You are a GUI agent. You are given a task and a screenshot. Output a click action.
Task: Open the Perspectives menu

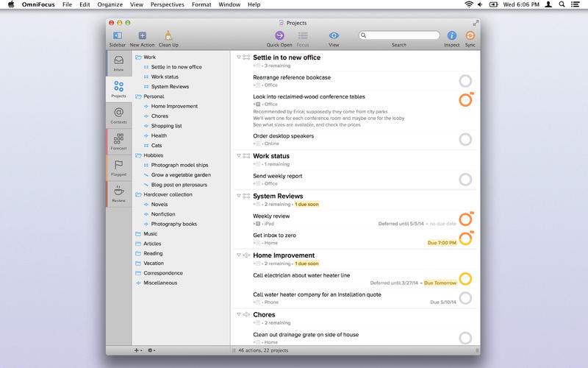pyautogui.click(x=168, y=4)
